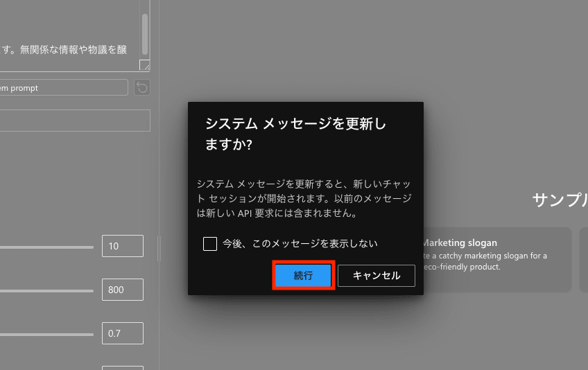Click the empty input box below the prompt field

pos(75,121)
